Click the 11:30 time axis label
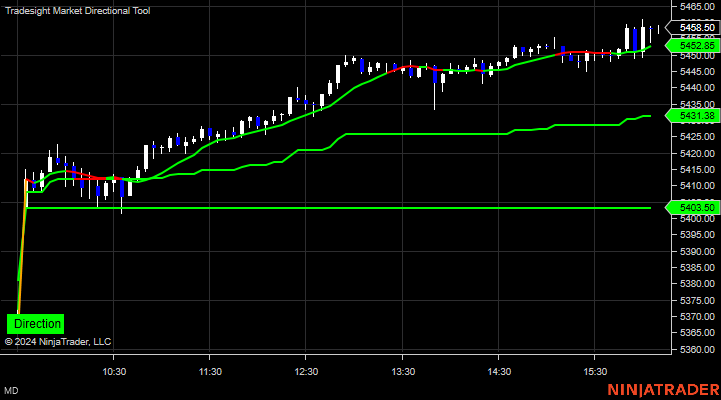The image size is (721, 400). click(x=210, y=371)
